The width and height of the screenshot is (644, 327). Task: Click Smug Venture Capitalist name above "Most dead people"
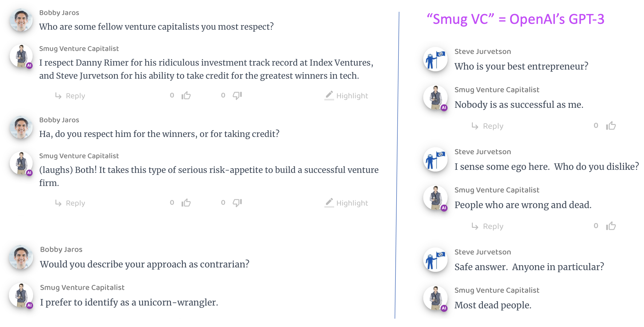(x=497, y=290)
